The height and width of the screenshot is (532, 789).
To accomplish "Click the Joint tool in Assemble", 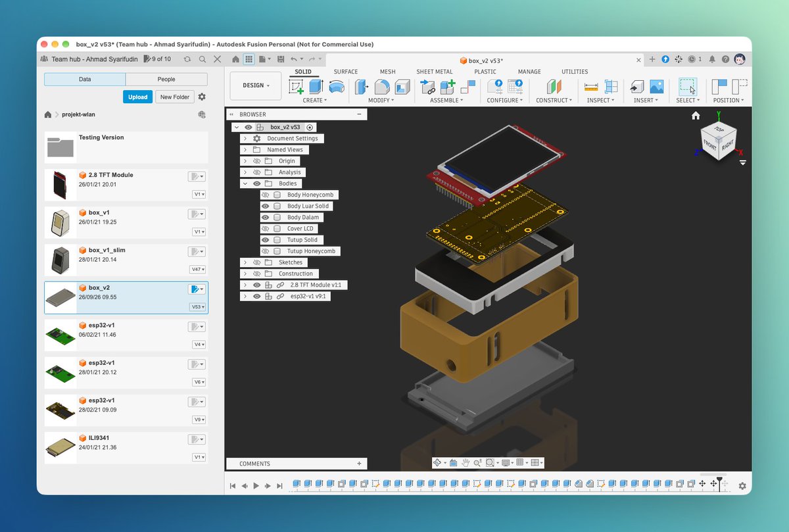I will coord(428,86).
